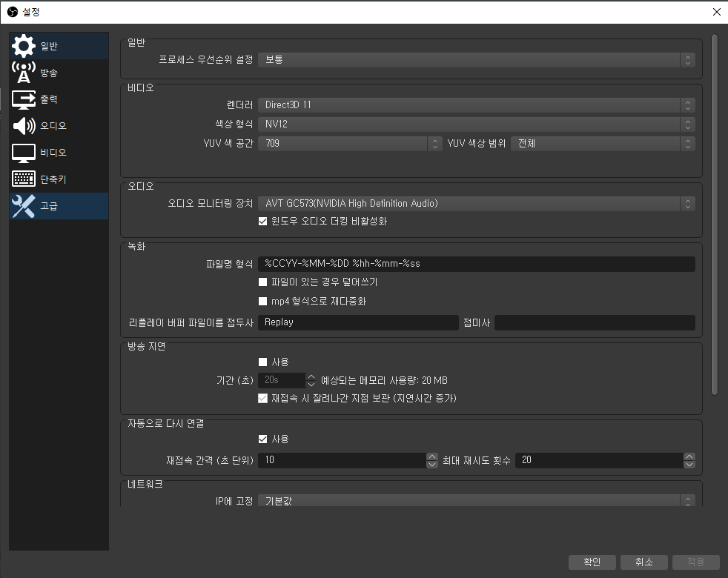Open Advanced settings via the tools icon
This screenshot has width=728, height=578.
tap(23, 206)
